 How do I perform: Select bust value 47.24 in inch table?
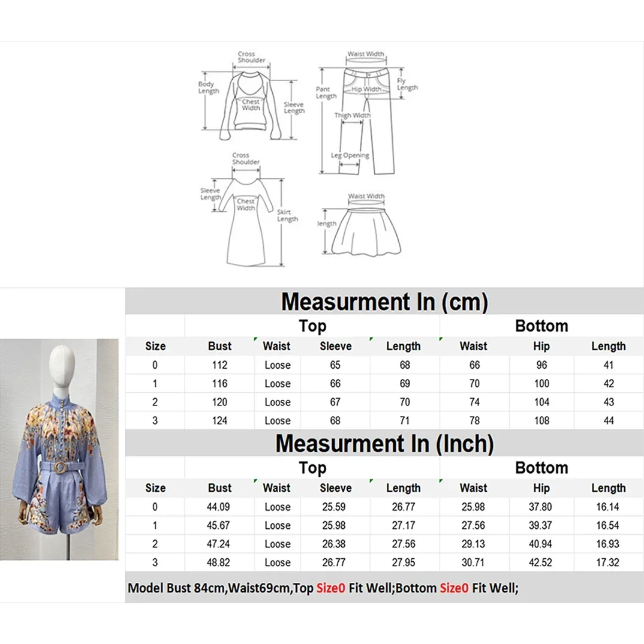[x=218, y=543]
